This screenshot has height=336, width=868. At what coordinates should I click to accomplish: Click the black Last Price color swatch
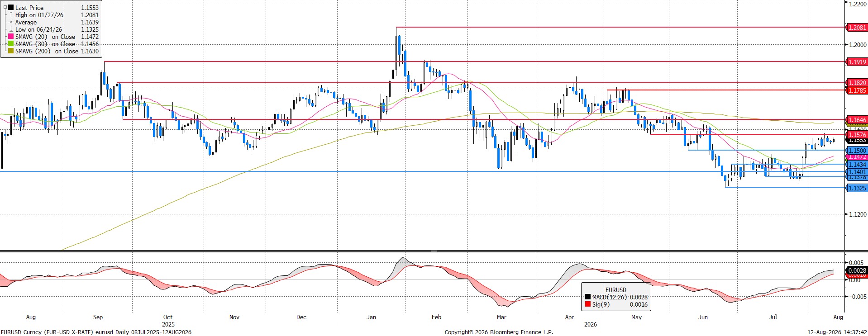click(x=11, y=8)
